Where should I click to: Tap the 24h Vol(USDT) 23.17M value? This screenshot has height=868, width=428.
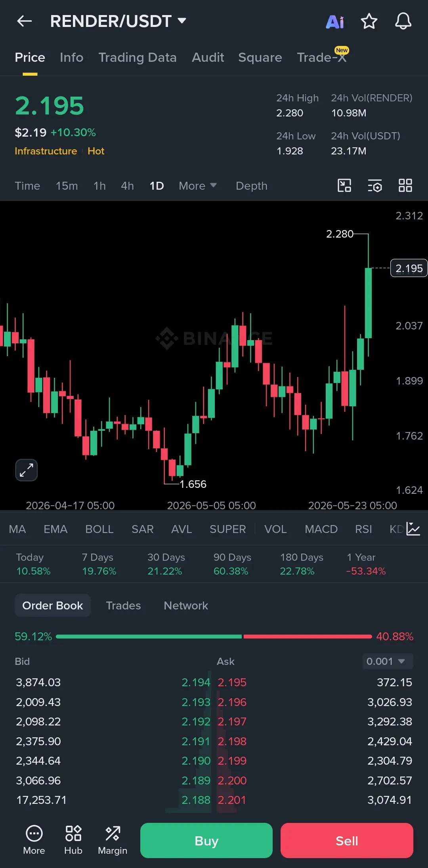[349, 151]
